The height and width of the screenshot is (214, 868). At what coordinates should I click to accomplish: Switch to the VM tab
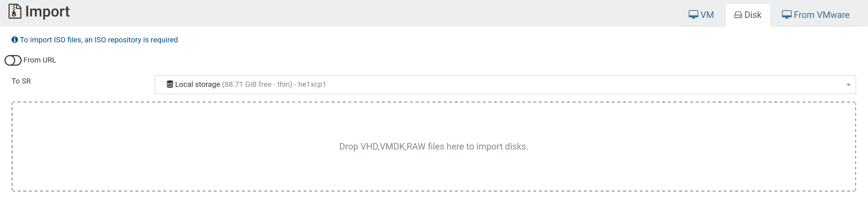[x=701, y=15]
